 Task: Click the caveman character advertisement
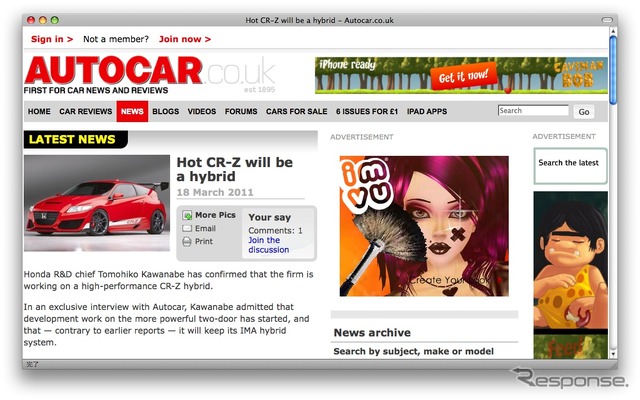pos(570,276)
